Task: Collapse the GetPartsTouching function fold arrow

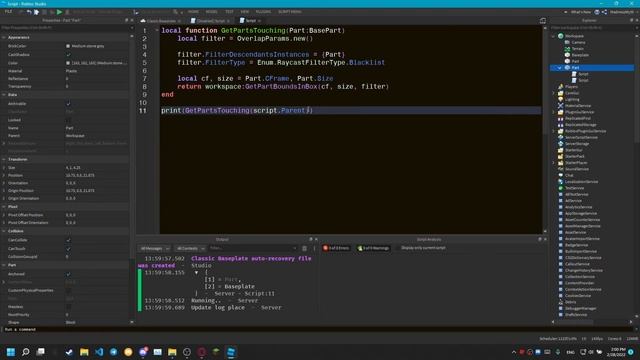Action: pos(157,30)
